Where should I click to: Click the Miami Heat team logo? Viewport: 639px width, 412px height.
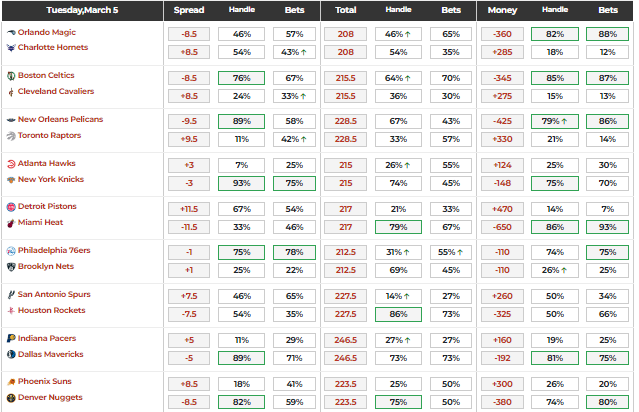coord(10,222)
